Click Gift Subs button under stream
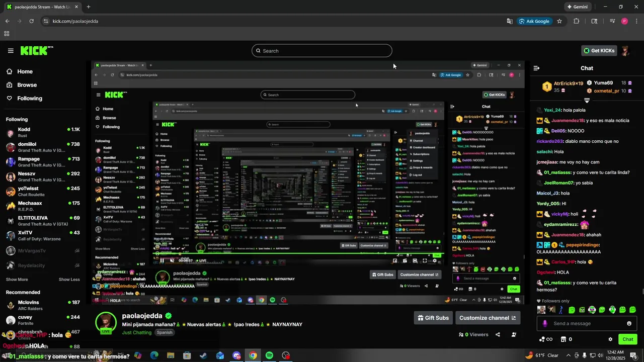 point(433,318)
